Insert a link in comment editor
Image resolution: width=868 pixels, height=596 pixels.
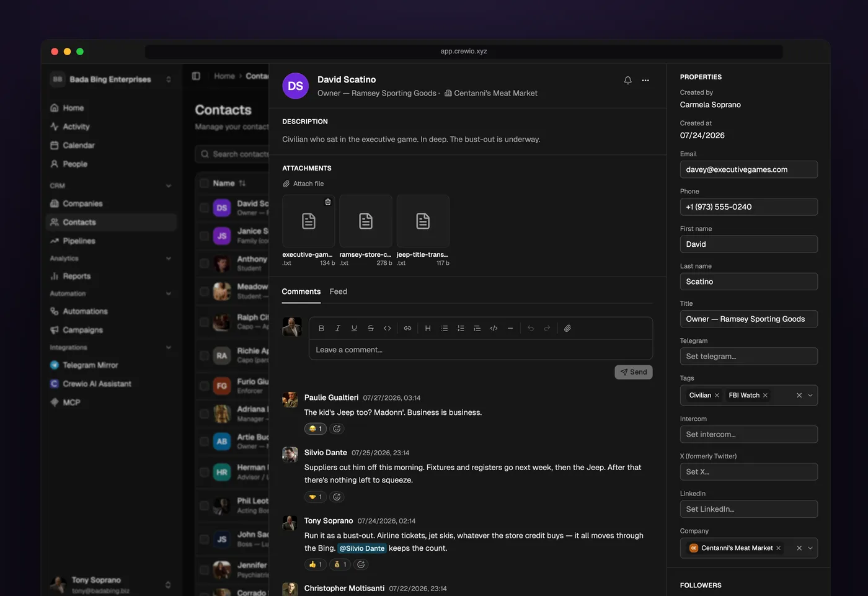point(407,329)
